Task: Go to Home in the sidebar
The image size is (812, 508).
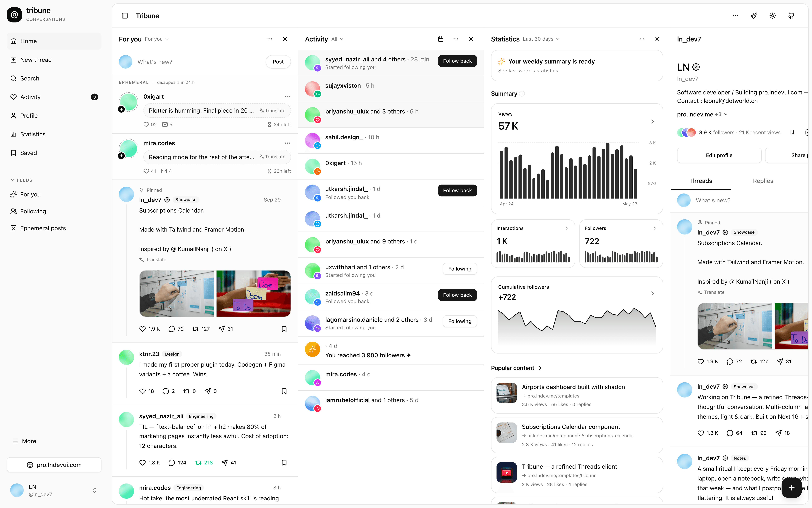Action: point(54,41)
